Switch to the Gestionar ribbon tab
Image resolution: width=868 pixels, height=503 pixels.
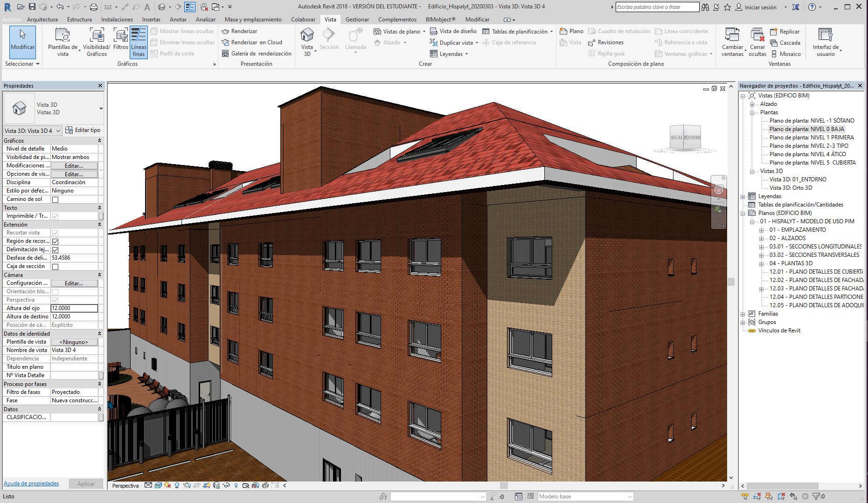click(x=357, y=20)
